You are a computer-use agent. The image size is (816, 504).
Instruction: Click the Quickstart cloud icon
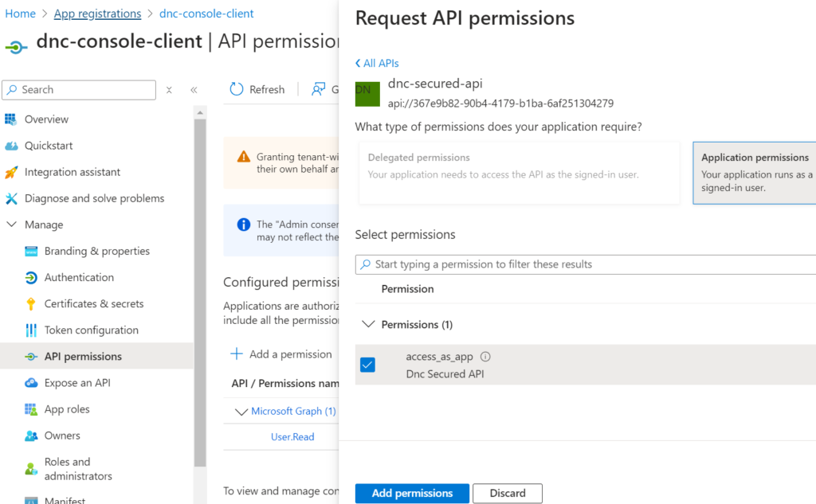pyautogui.click(x=11, y=146)
